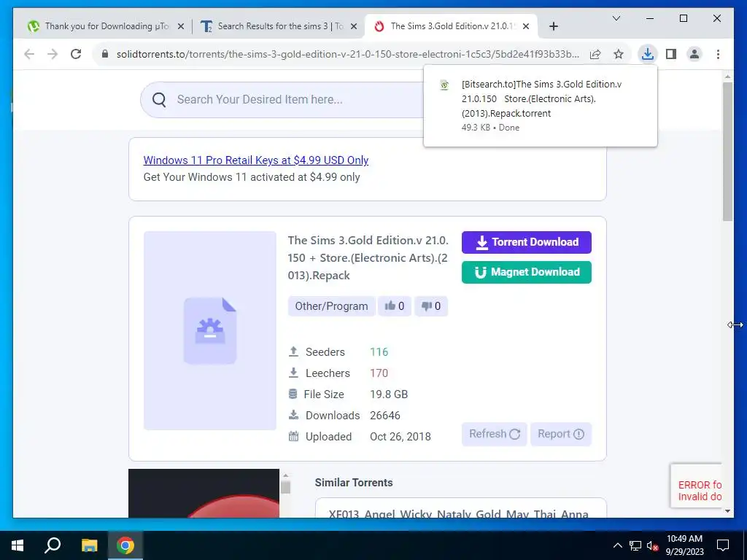Click the thumbs down vote button

430,306
